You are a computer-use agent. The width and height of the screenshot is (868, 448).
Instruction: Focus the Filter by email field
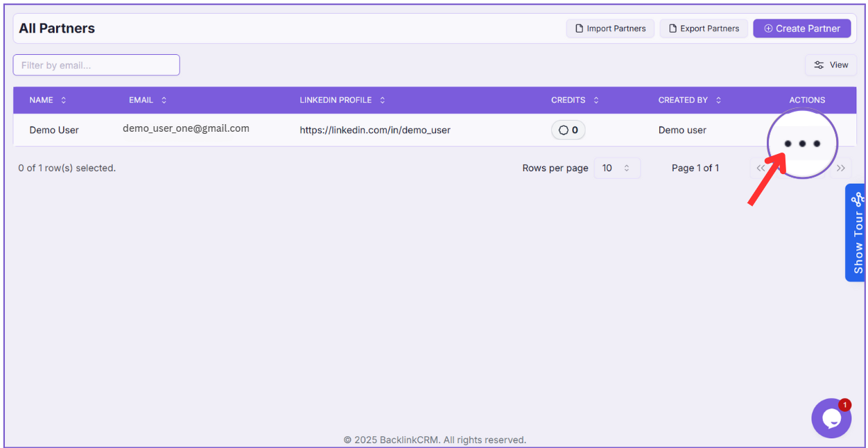click(96, 65)
